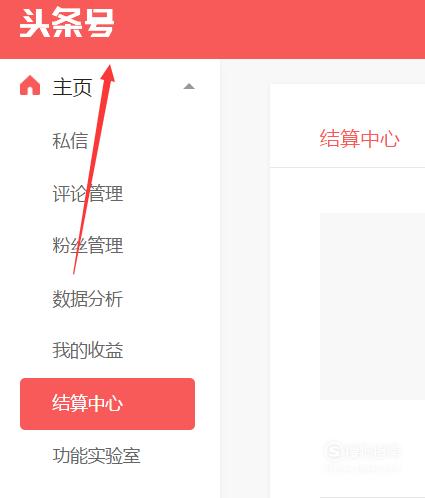Screen dimensions: 425x498
Task: Click the 头条号 logo in header
Action: (67, 23)
